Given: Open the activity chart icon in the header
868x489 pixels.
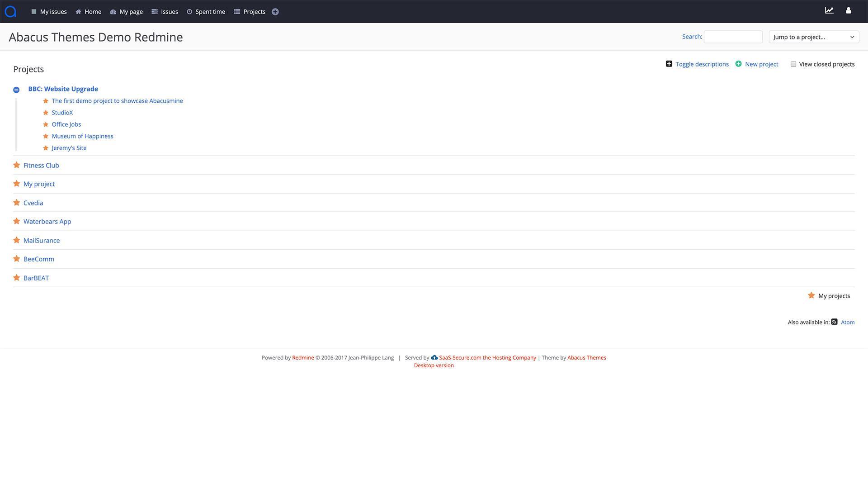Looking at the screenshot, I should pos(829,10).
